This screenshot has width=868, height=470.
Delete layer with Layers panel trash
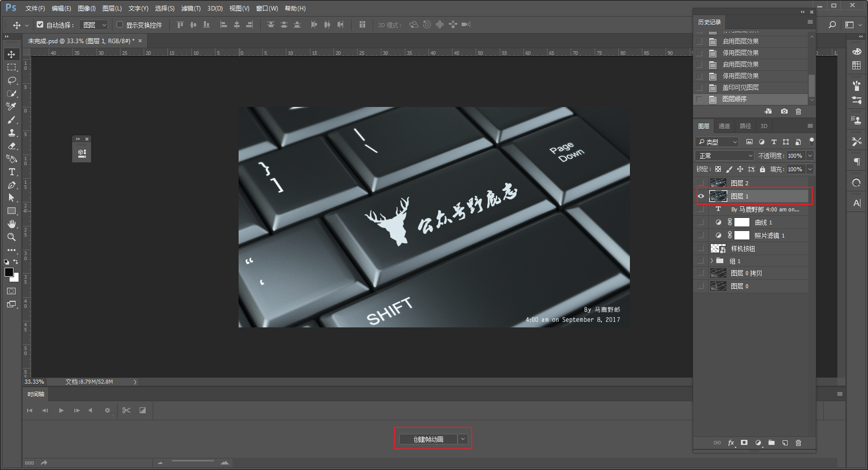coord(798,442)
